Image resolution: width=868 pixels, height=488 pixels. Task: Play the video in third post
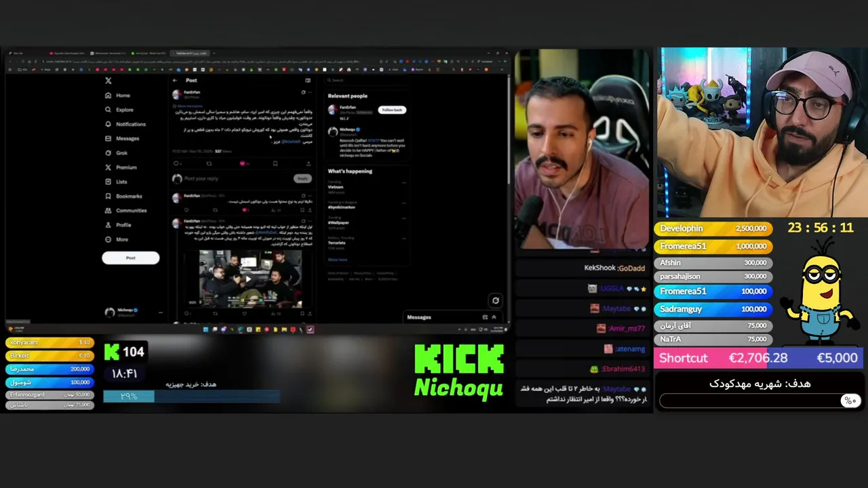pyautogui.click(x=249, y=279)
